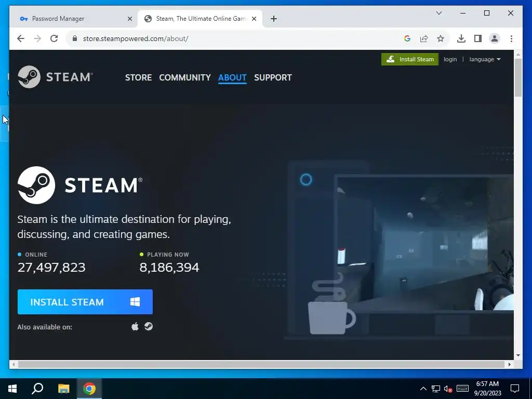This screenshot has height=399, width=532.
Task: Open Windows taskbar search
Action: [x=37, y=389]
